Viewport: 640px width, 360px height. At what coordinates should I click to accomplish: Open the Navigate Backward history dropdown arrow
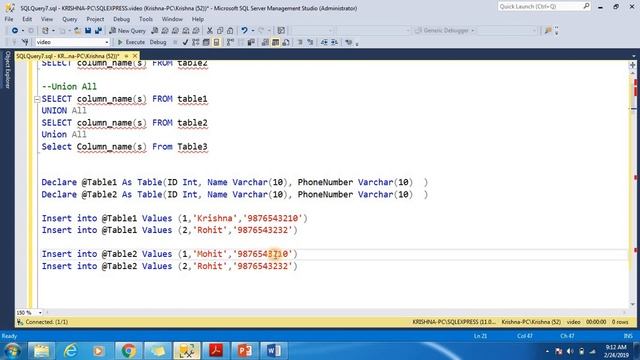pos(23,31)
